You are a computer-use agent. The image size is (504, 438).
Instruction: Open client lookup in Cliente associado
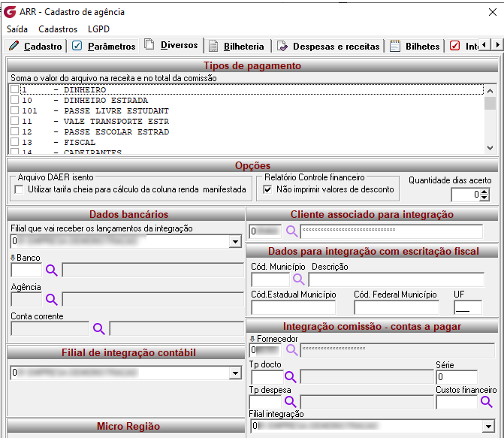[291, 231]
